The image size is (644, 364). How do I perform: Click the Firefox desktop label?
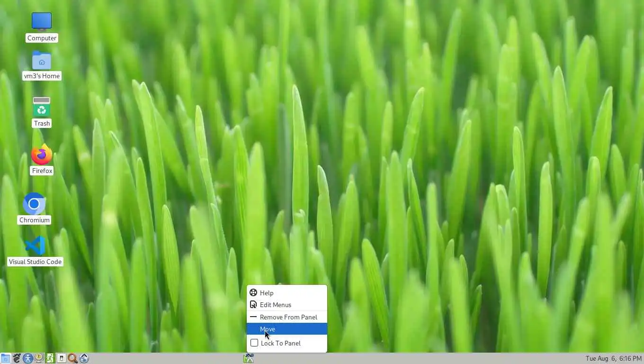(42, 171)
